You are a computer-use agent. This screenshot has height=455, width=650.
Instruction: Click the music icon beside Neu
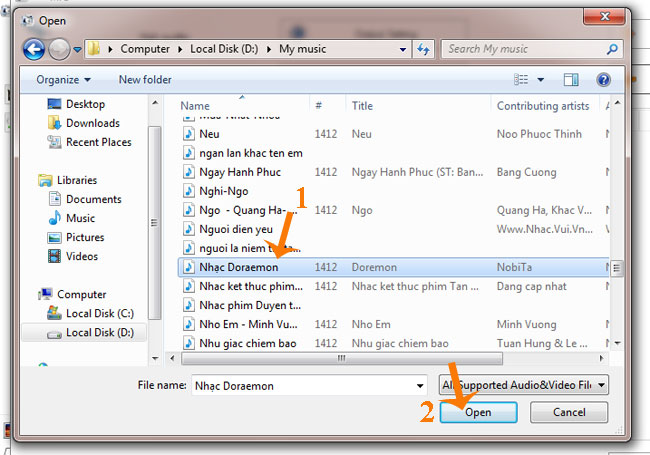click(189, 134)
